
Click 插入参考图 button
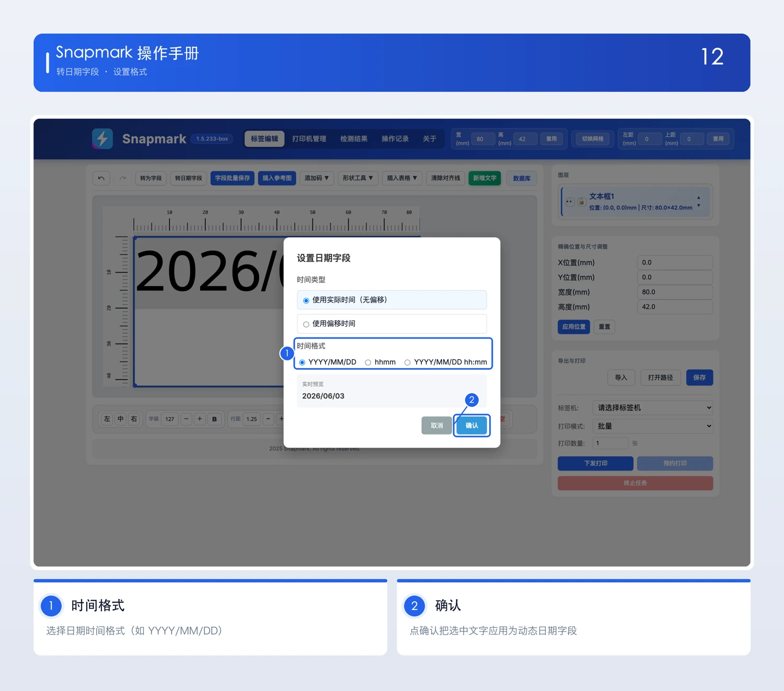coord(277,178)
